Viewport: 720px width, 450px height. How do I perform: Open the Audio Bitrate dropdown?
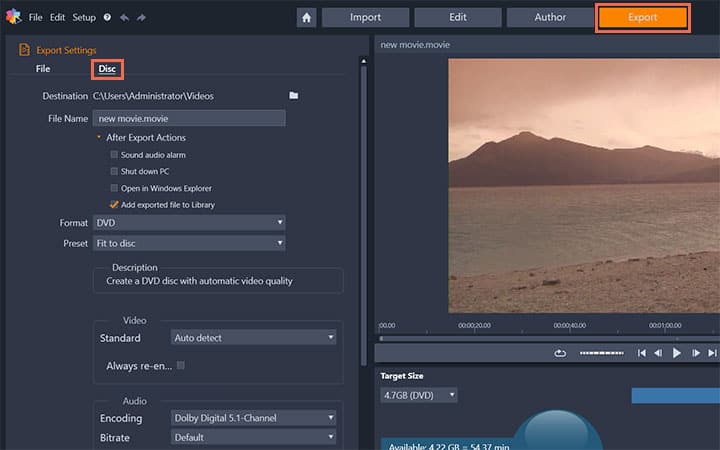click(x=253, y=437)
